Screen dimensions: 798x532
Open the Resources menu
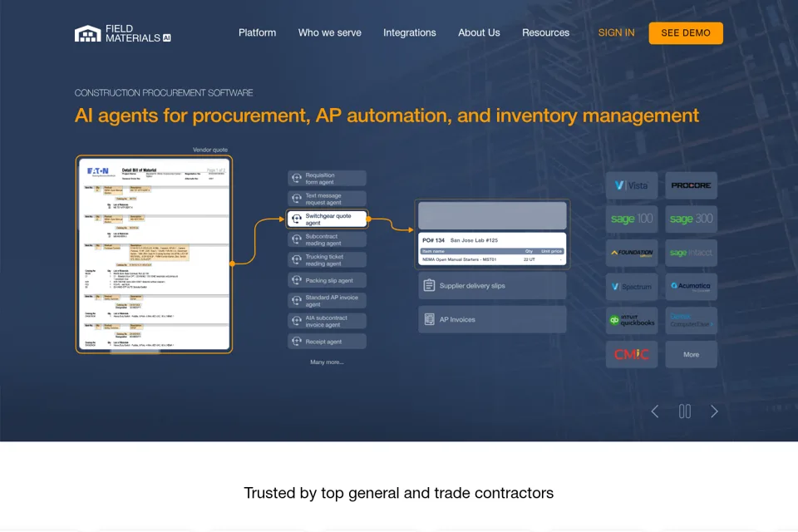(545, 32)
